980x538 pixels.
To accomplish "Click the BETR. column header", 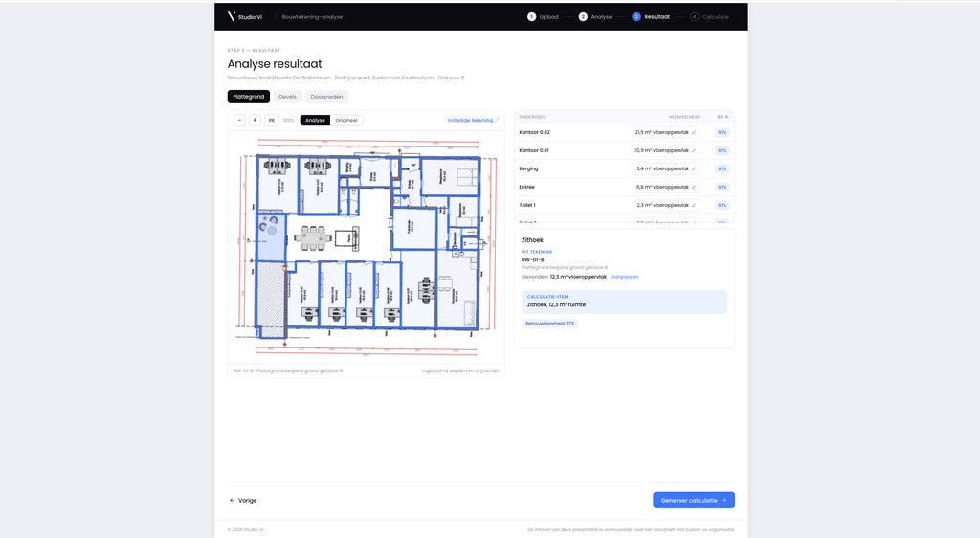I will (x=724, y=117).
